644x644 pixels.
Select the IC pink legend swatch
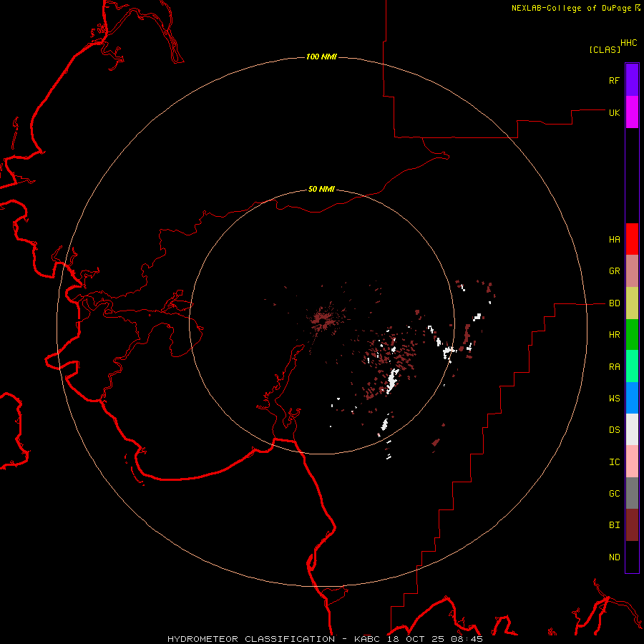[632, 462]
